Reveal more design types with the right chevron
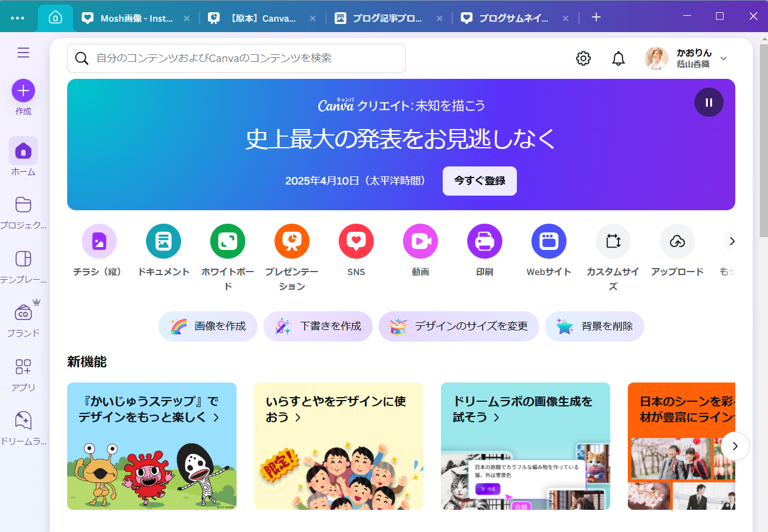Screen dimensions: 768x532 click(x=732, y=241)
